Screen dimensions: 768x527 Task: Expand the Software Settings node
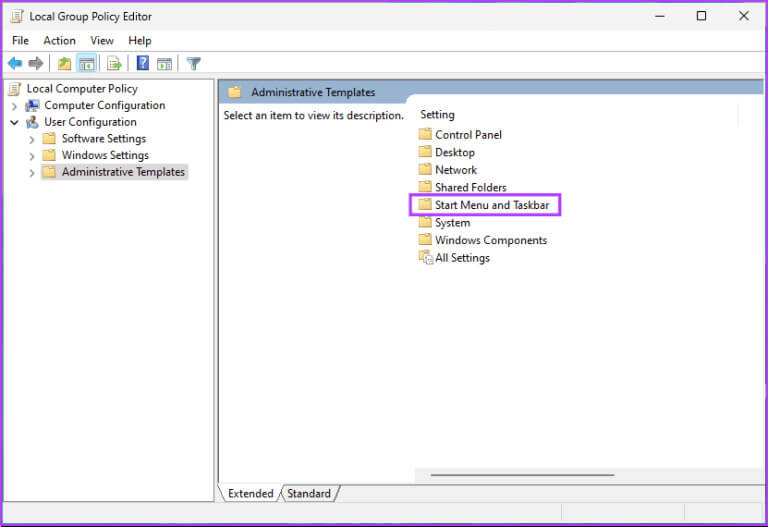[32, 140]
